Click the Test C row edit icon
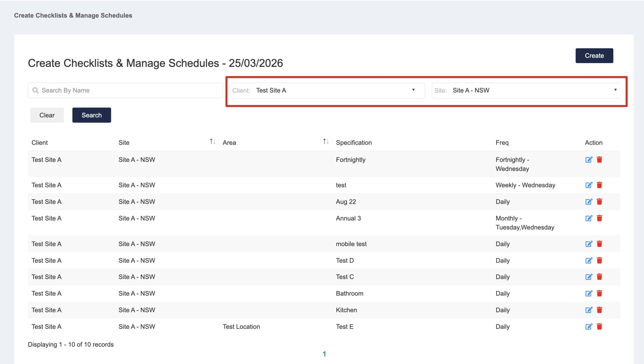 [589, 277]
